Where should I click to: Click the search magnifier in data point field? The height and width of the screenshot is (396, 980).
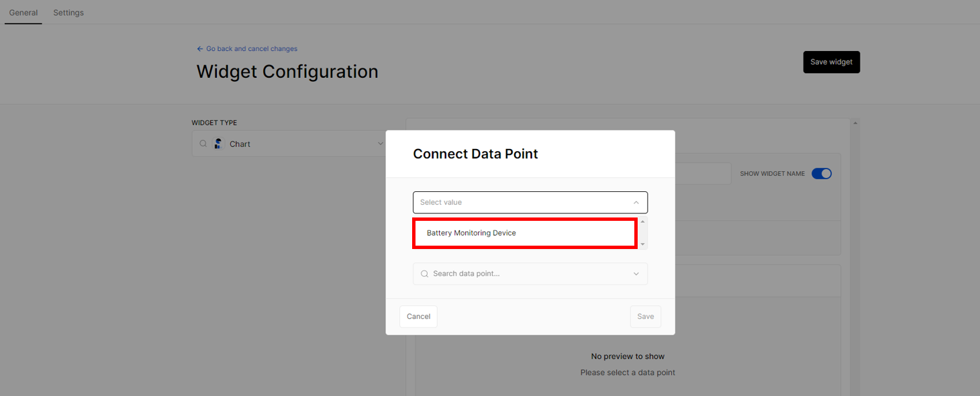tap(424, 274)
